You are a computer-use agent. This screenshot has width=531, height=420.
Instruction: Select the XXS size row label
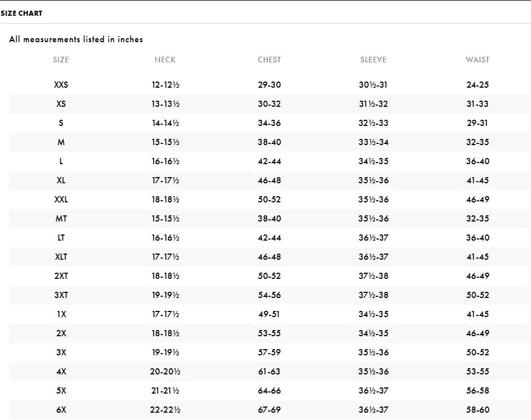tap(61, 85)
